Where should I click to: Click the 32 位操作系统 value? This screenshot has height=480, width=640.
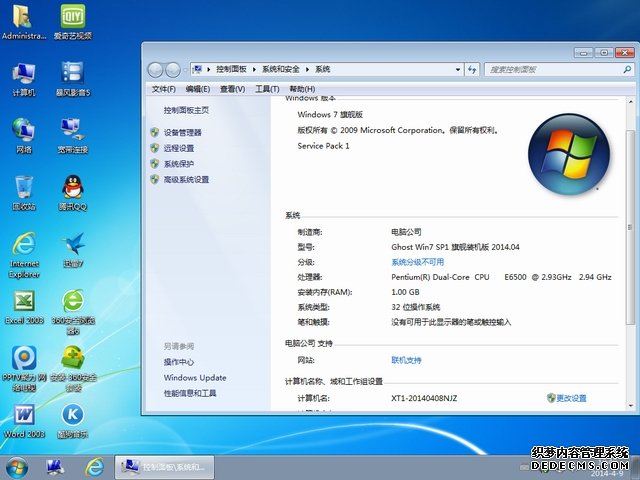coord(416,307)
